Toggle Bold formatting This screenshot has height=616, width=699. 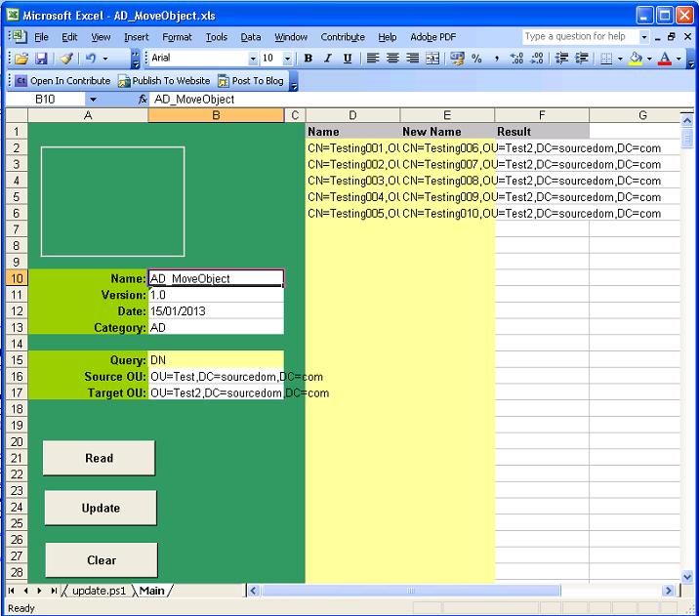click(308, 59)
